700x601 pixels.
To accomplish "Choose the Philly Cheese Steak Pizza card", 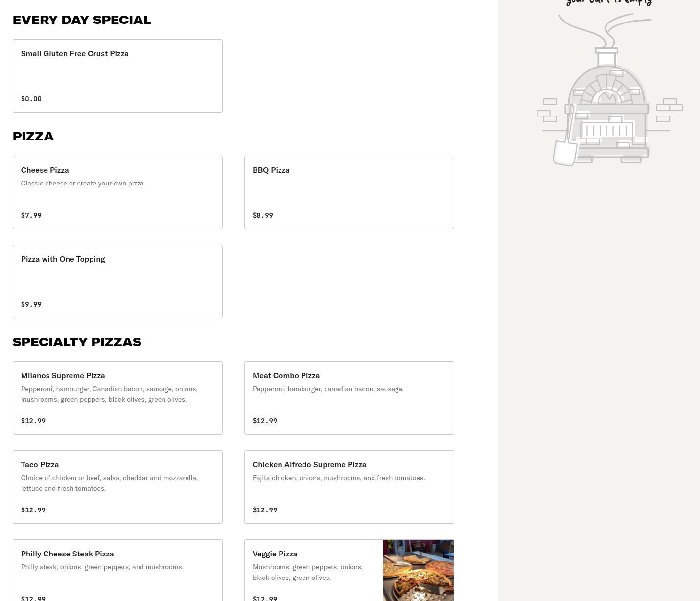I will (x=117, y=570).
